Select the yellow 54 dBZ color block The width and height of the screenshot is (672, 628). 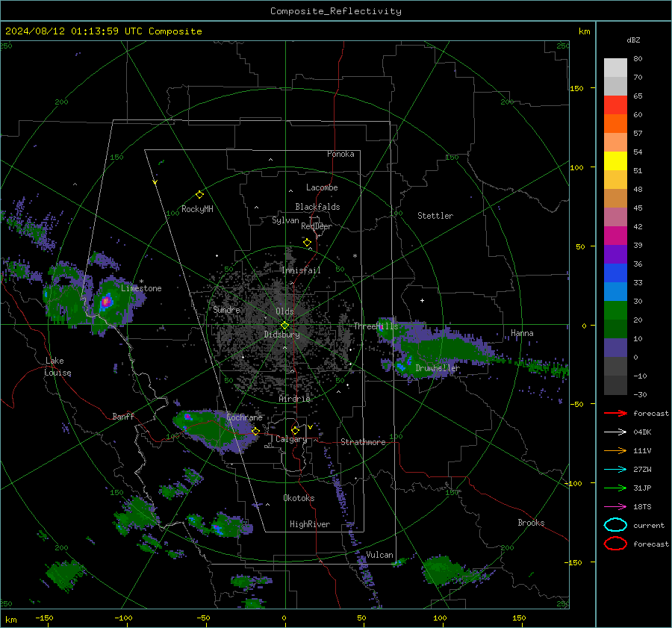click(x=615, y=161)
